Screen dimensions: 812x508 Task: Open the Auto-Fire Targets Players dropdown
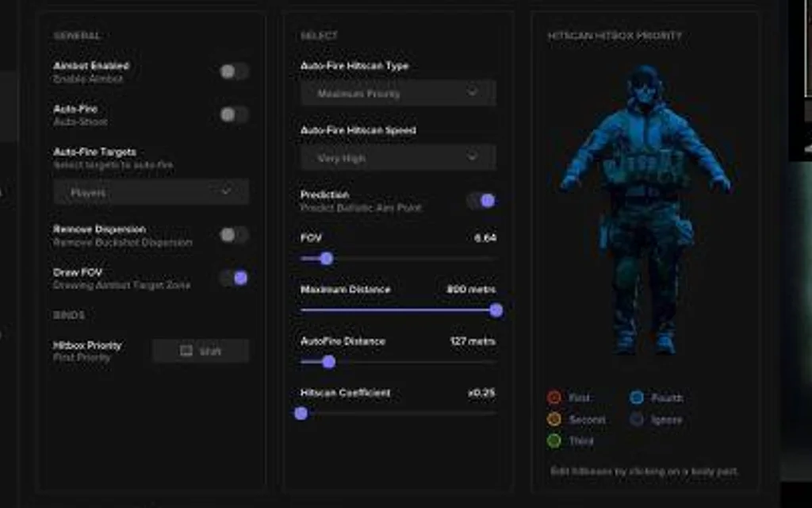pyautogui.click(x=151, y=192)
